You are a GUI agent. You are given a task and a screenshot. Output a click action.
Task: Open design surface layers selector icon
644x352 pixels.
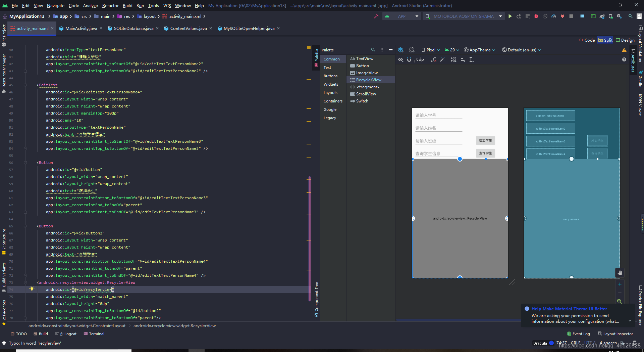[400, 50]
